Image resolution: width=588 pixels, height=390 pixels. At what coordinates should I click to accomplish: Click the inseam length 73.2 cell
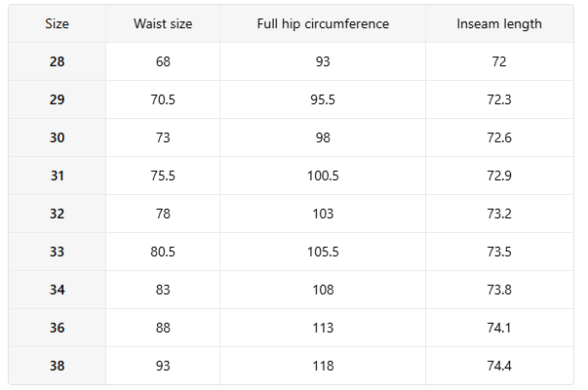[499, 214]
